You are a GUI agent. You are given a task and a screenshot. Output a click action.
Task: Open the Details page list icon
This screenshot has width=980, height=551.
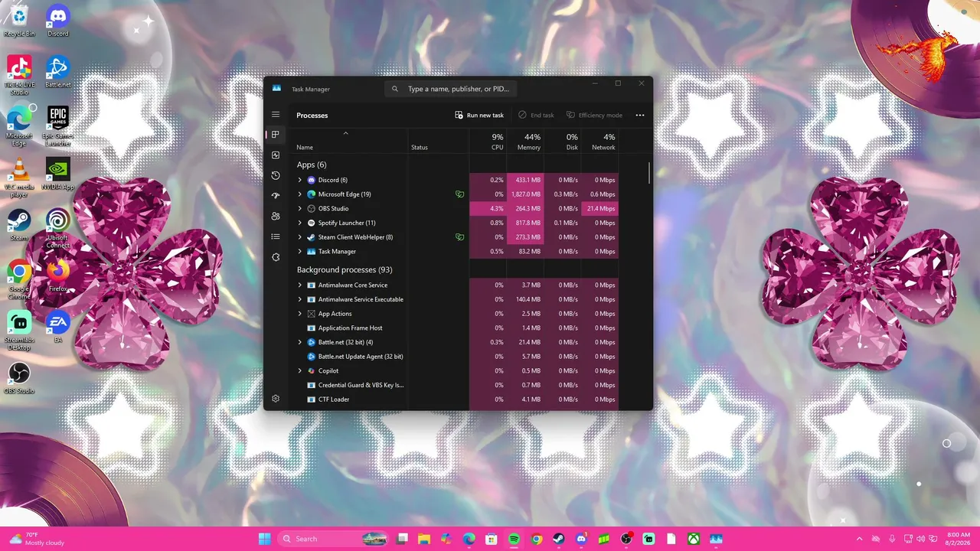pos(276,237)
